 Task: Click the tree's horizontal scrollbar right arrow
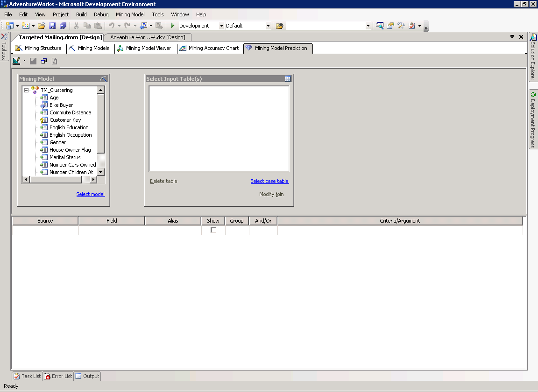coord(93,179)
